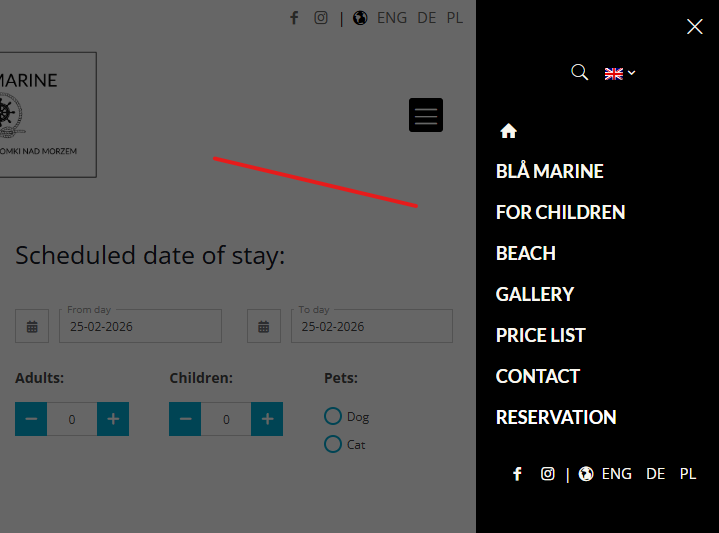Open Facebook icon in side menu footer
The image size is (719, 533).
point(517,474)
